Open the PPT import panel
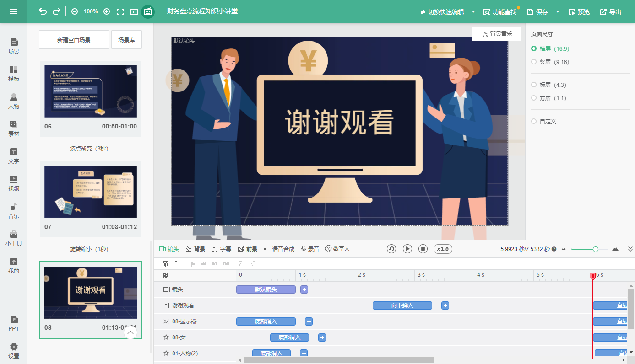This screenshot has height=364, width=635. pyautogui.click(x=14, y=323)
